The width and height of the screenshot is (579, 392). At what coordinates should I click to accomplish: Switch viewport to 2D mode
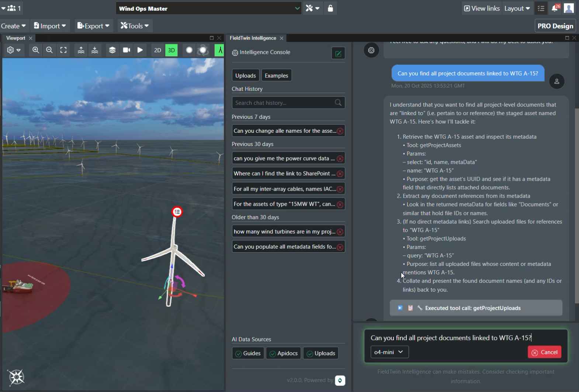157,50
